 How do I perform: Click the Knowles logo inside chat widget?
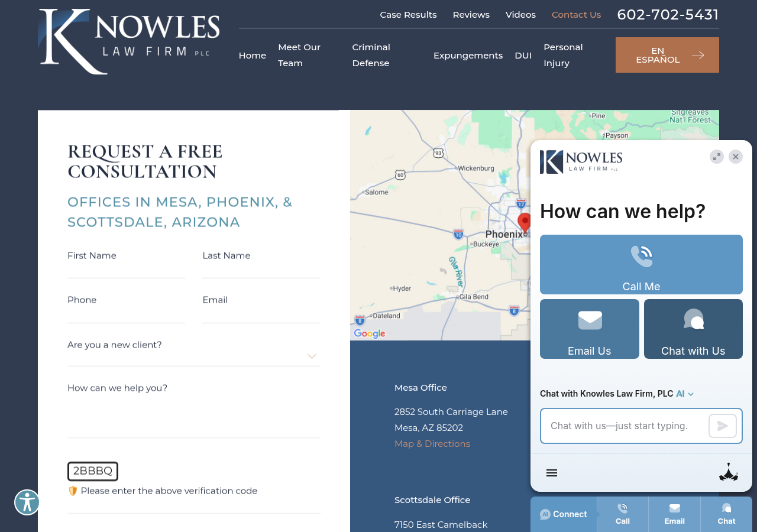tap(581, 162)
